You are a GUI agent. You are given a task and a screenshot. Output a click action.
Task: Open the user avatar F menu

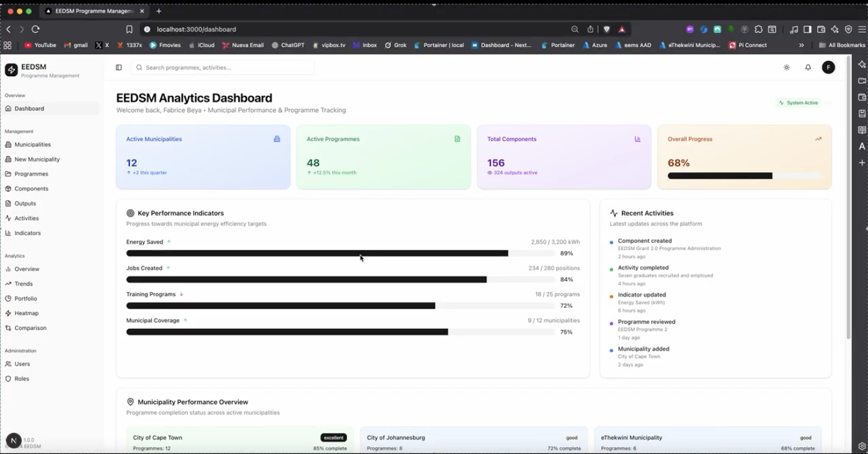pos(828,68)
